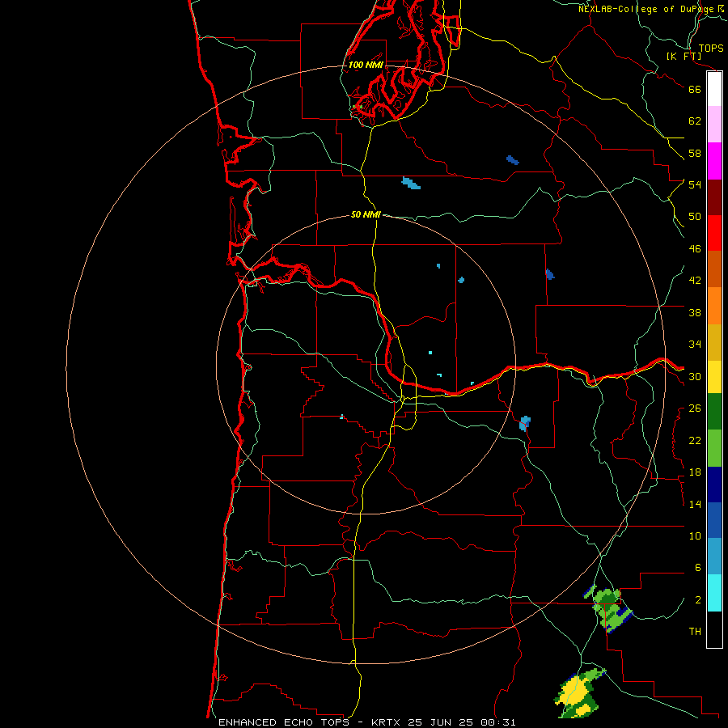
Task: Click the legend value 38
Action: point(695,312)
